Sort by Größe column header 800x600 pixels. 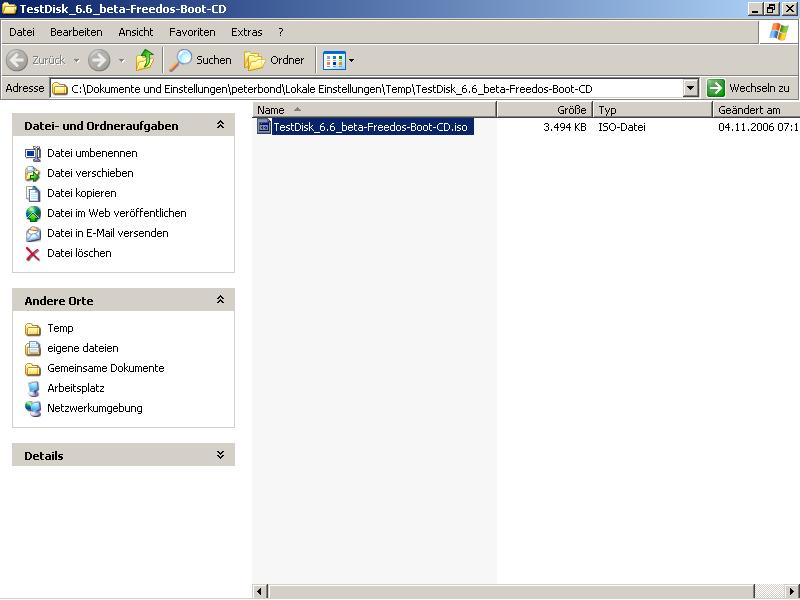pyautogui.click(x=544, y=110)
